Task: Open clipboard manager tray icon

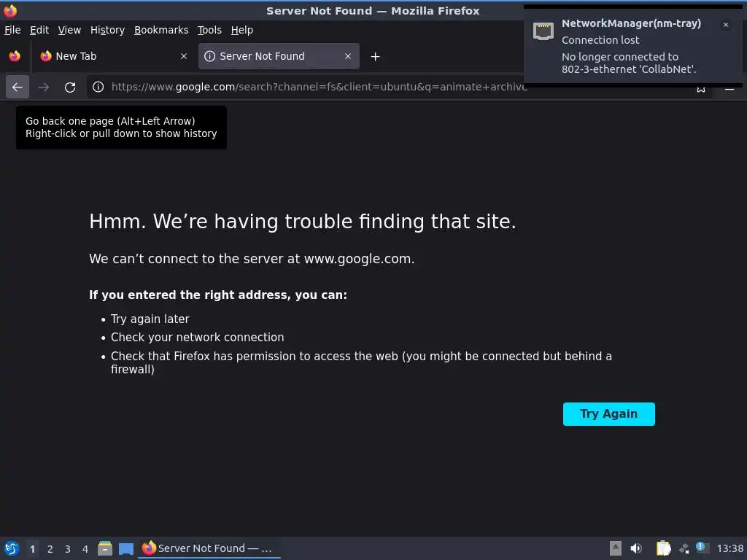Action: coord(663,548)
